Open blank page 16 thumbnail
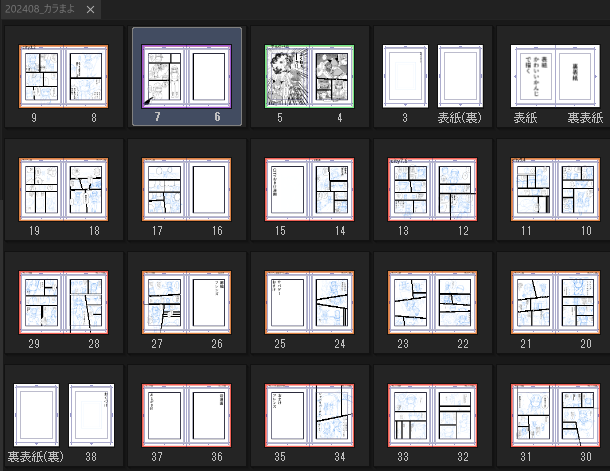This screenshot has width=610, height=471. (209, 189)
